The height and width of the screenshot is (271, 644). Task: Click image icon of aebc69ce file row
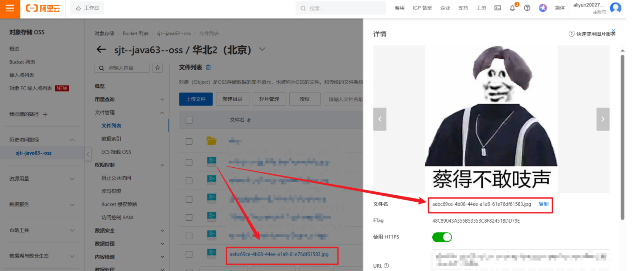(x=212, y=253)
